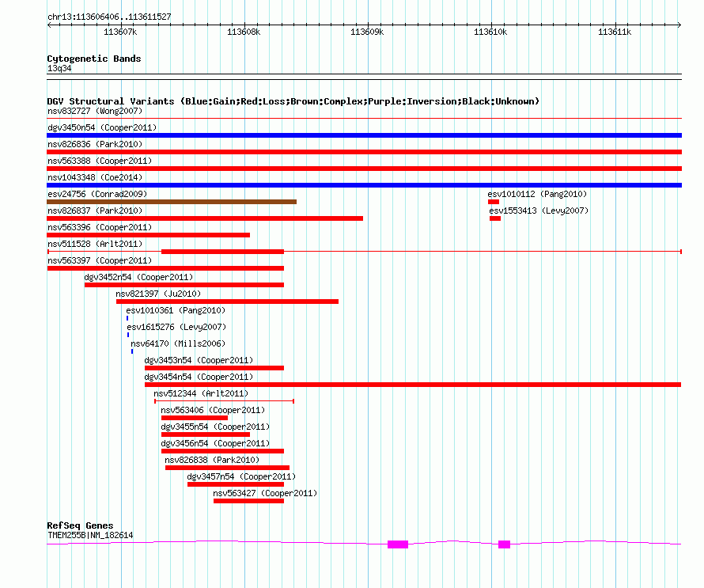Click the ruler's left arrowhead
The height and width of the screenshot is (588, 704).
(x=49, y=25)
